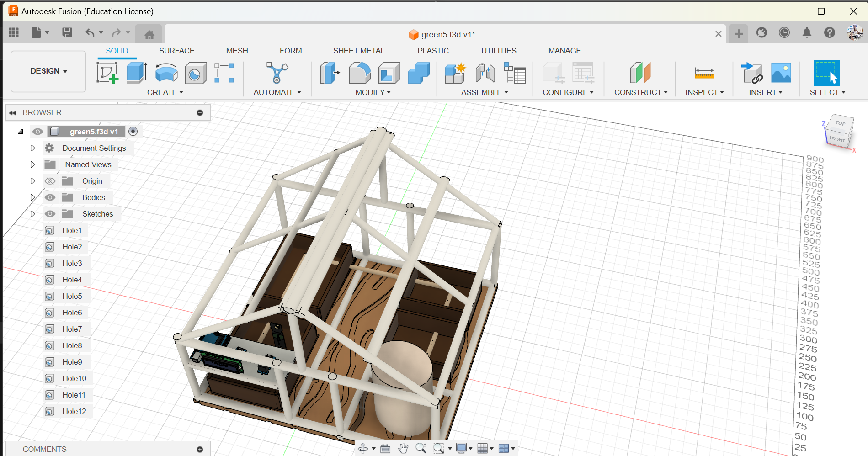Viewport: 868px width, 456px height.
Task: Select the Combine tool
Action: pyautogui.click(x=419, y=73)
